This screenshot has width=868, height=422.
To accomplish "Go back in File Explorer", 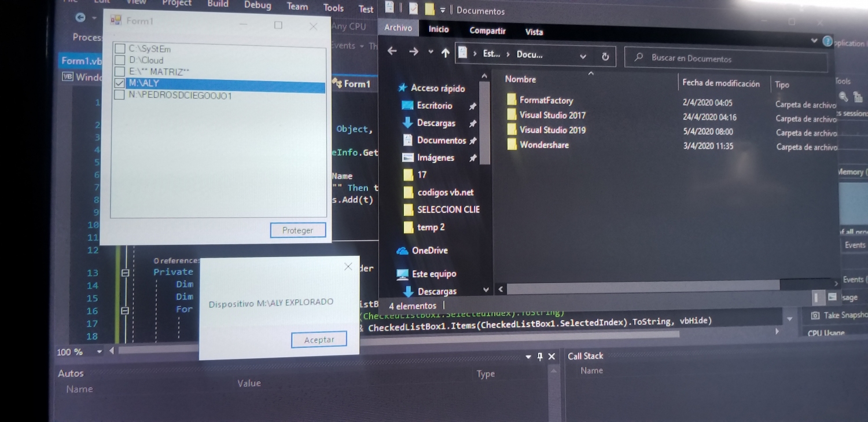I will pos(392,51).
